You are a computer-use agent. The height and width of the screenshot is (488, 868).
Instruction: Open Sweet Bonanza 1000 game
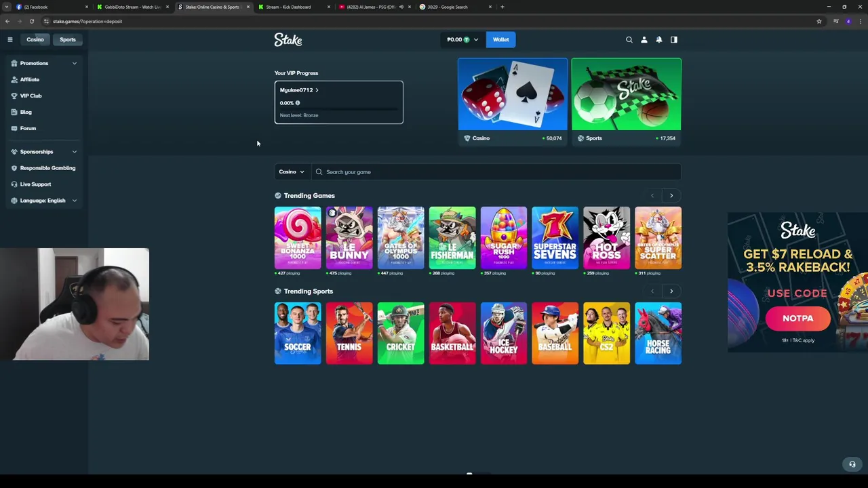298,238
